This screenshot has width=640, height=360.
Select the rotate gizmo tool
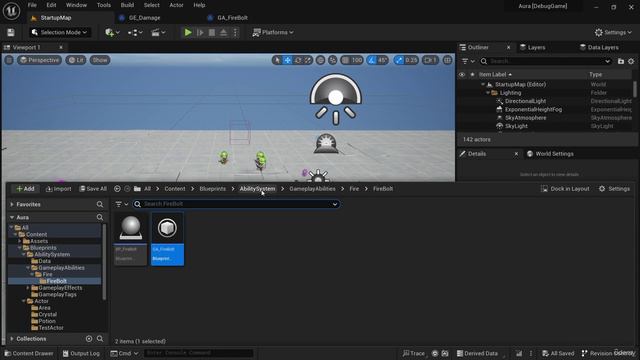pyautogui.click(x=298, y=60)
